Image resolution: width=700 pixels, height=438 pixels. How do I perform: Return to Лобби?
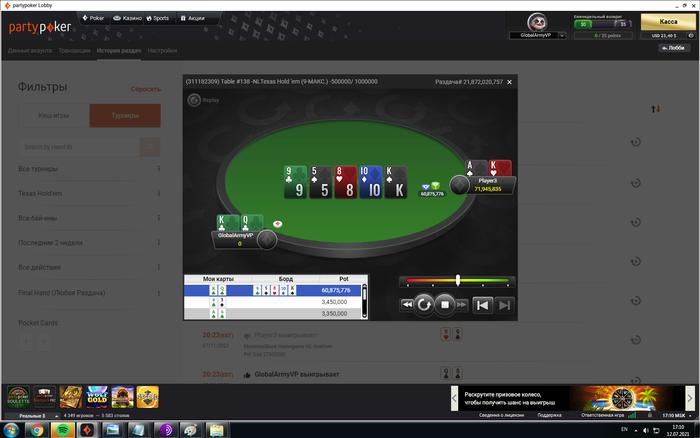[674, 48]
